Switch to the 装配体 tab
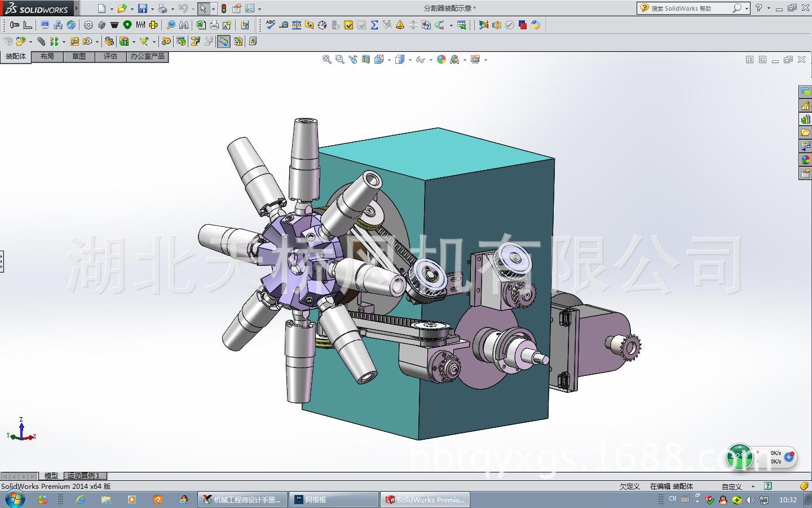The width and height of the screenshot is (812, 508). click(x=16, y=56)
